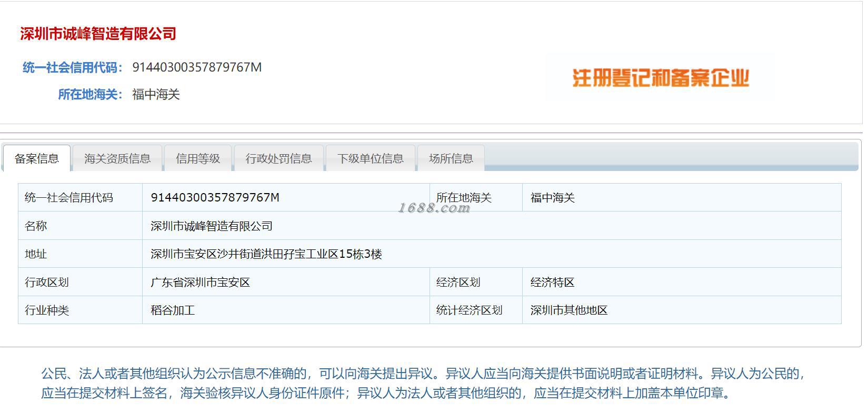Click 经济特区 value cell
This screenshot has height=413, width=868.
pyautogui.click(x=682, y=282)
